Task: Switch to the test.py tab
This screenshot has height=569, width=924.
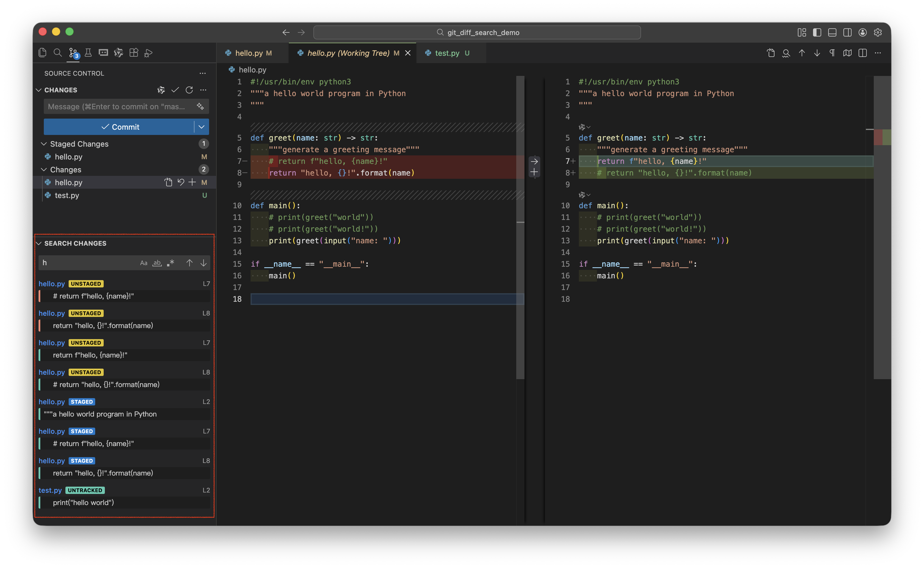Action: tap(447, 53)
